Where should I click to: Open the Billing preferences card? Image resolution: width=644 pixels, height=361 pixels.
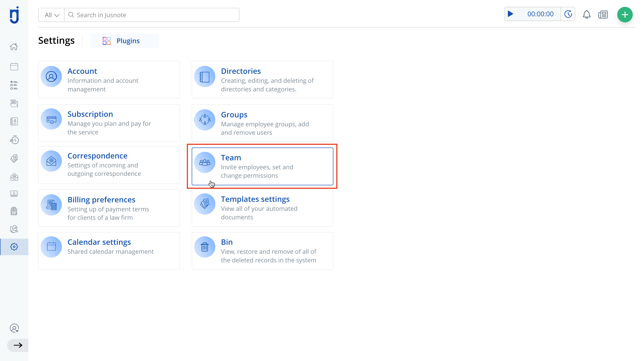click(x=109, y=208)
